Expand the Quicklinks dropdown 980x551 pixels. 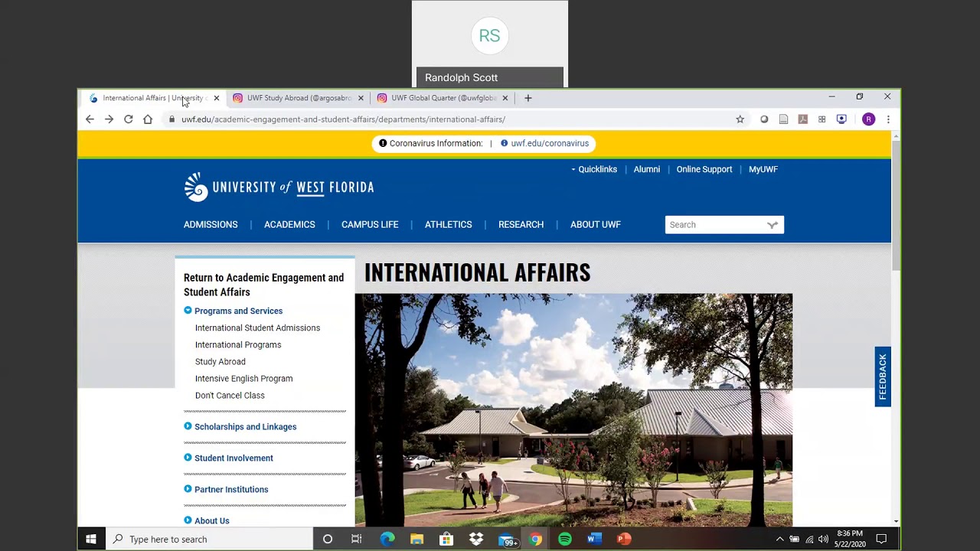pyautogui.click(x=594, y=169)
